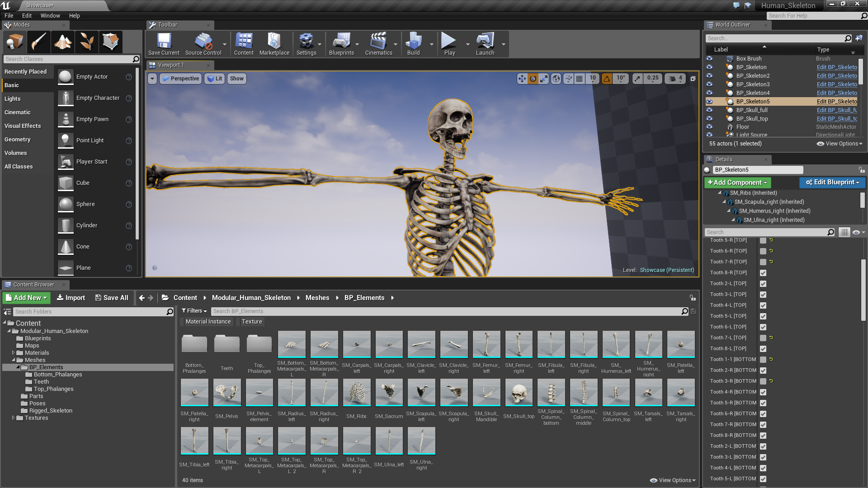This screenshot has width=868, height=488.
Task: Collapse the SM_Ribs (Inherited) component
Action: tap(720, 193)
